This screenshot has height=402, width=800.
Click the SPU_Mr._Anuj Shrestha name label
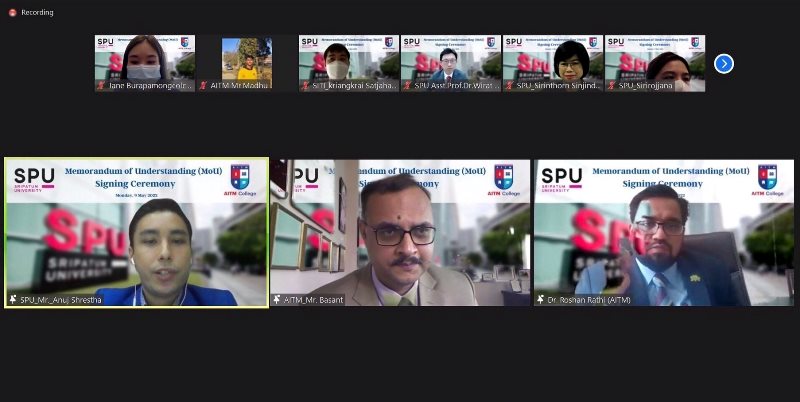click(x=61, y=300)
